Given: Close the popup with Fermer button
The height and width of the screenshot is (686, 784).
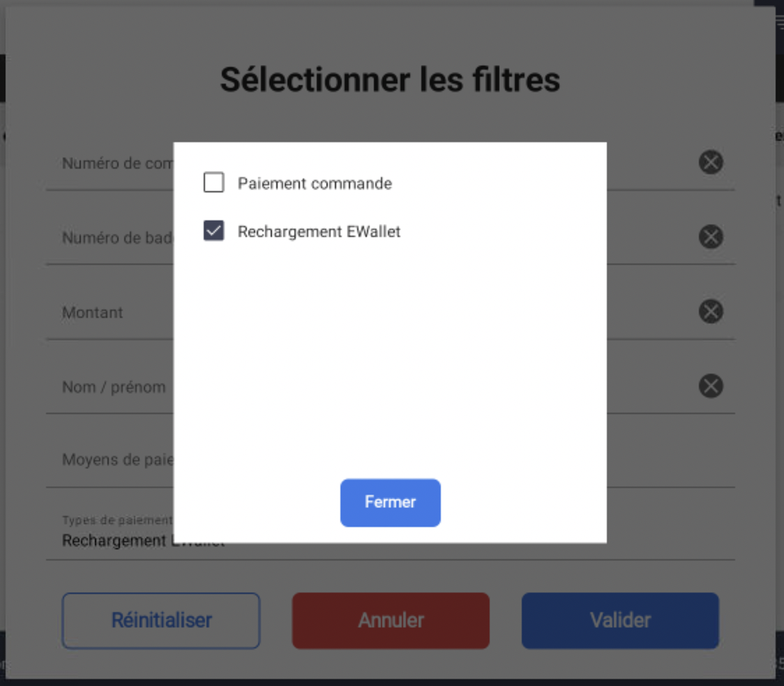Looking at the screenshot, I should click(x=390, y=502).
